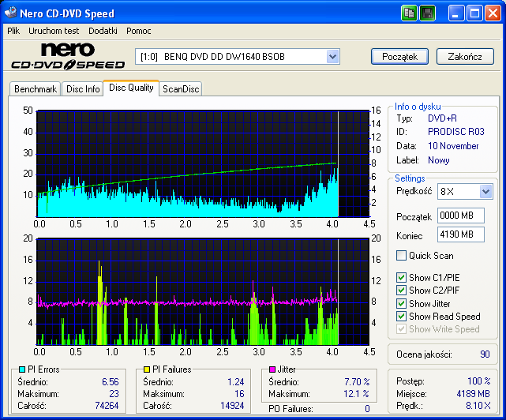
Task: Click the PO Failures value 0
Action: tap(367, 409)
